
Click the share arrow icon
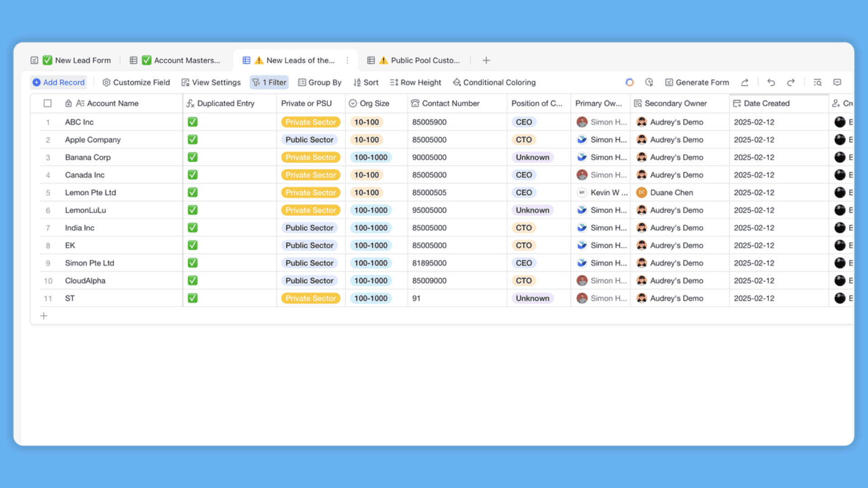click(745, 82)
